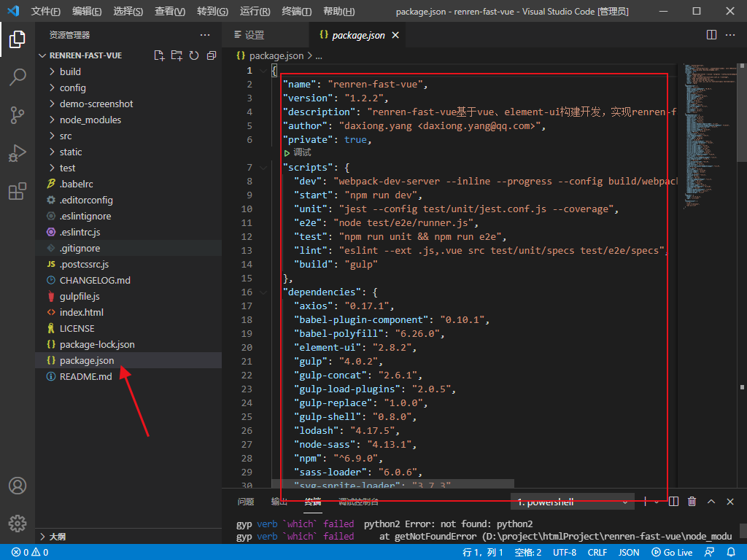Switch to the Settings (设置) editor tab
Image resolution: width=747 pixels, height=560 pixels.
click(266, 35)
